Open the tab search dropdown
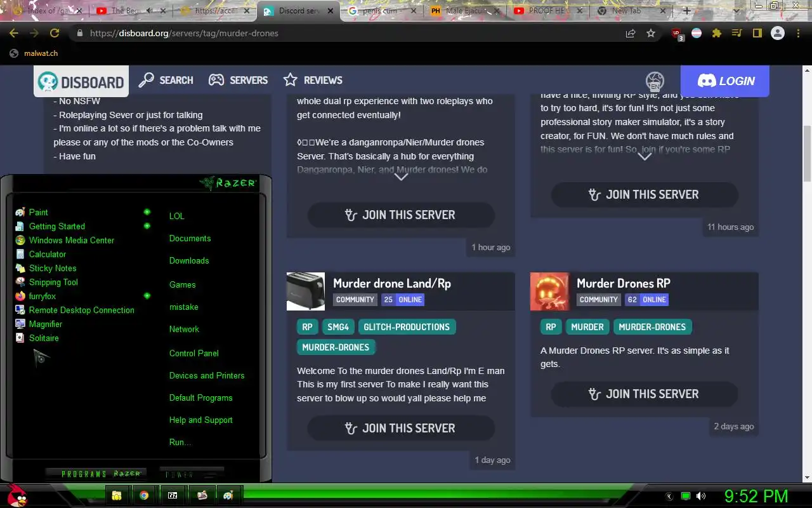This screenshot has height=508, width=812. click(736, 11)
